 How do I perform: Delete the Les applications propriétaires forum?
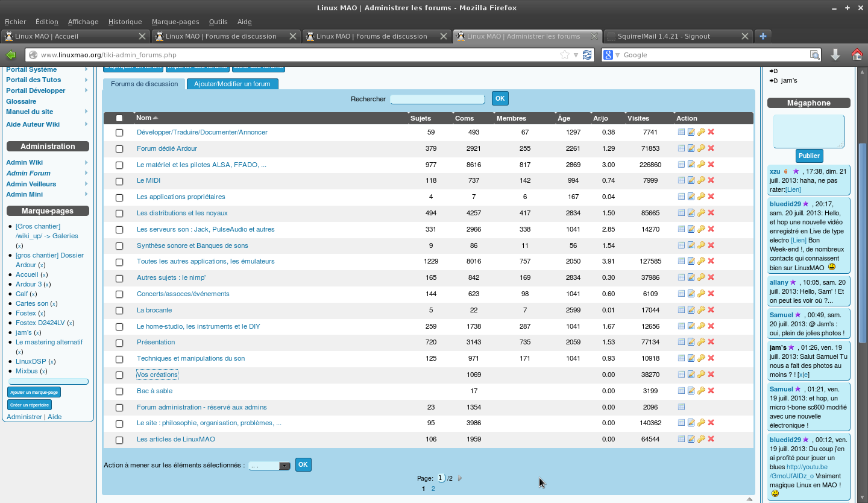click(711, 197)
